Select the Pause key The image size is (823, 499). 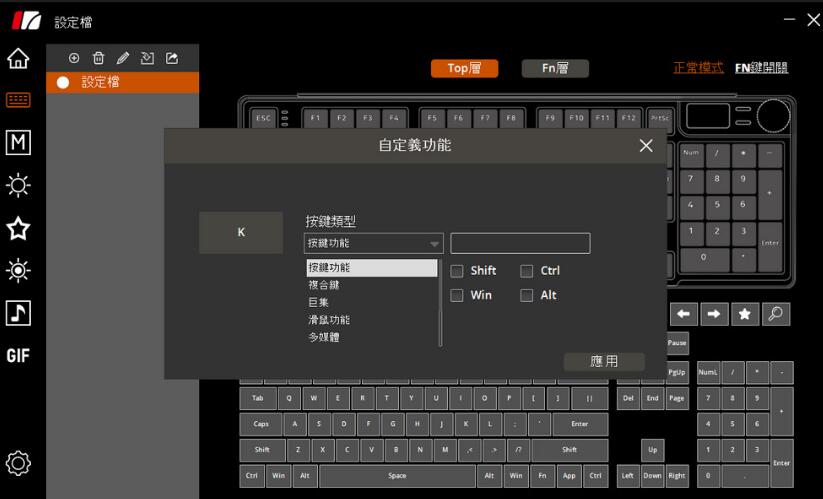tap(677, 343)
